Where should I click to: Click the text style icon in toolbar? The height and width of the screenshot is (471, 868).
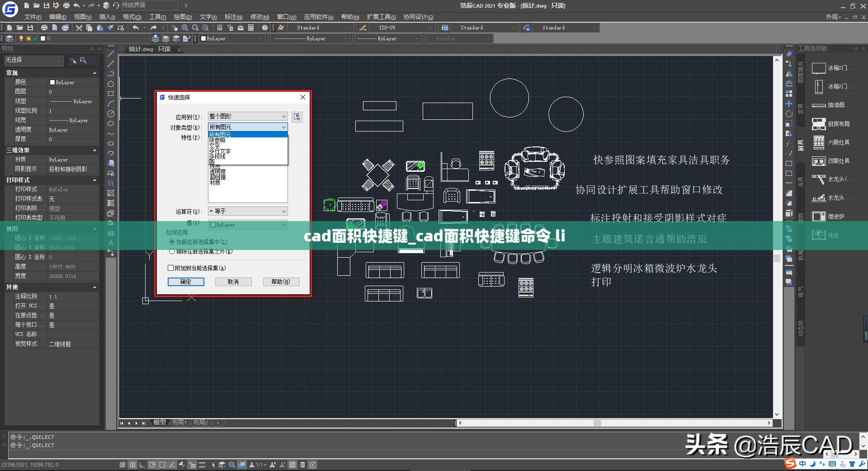click(x=281, y=28)
